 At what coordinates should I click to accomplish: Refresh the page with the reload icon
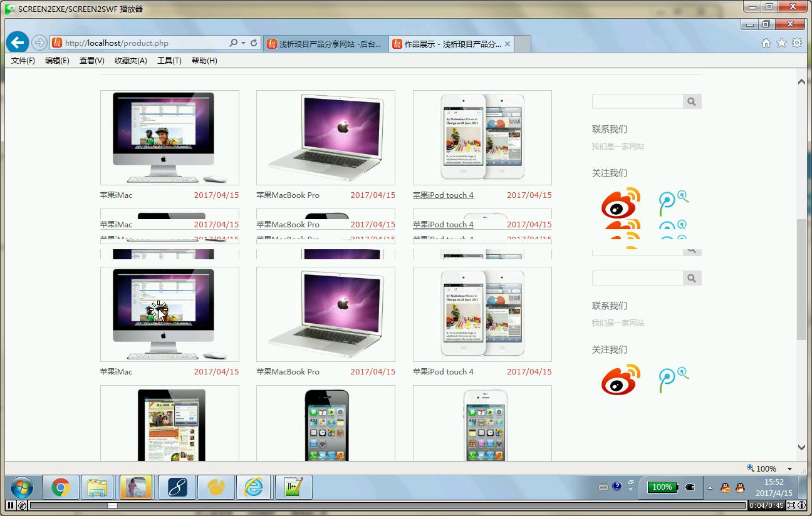254,43
